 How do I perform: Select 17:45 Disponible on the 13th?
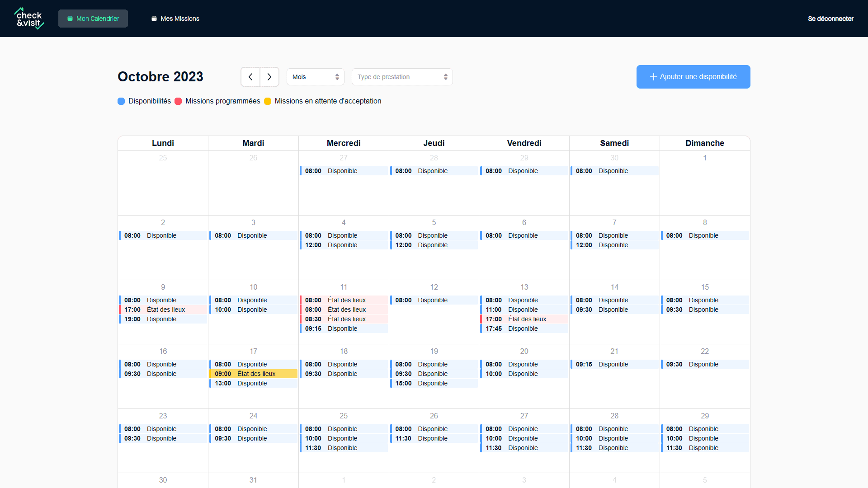coord(524,328)
